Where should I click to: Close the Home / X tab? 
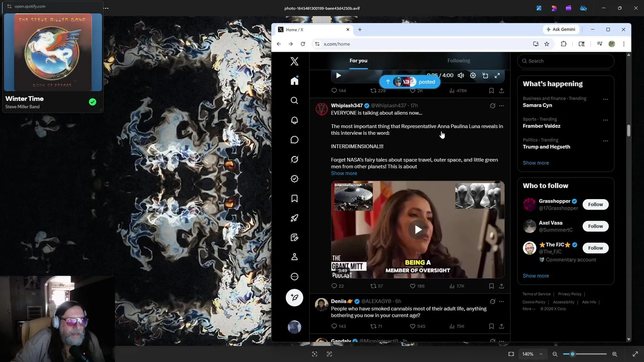pyautogui.click(x=347, y=30)
